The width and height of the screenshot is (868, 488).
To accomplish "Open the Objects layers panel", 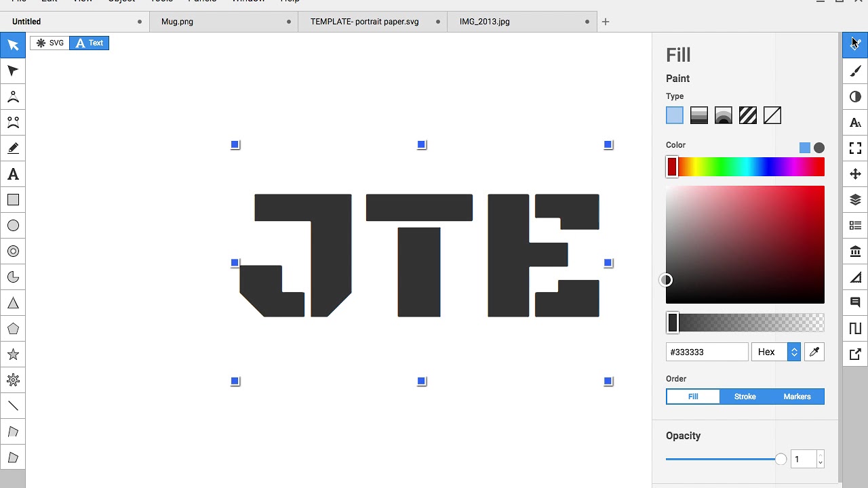I will 855,200.
